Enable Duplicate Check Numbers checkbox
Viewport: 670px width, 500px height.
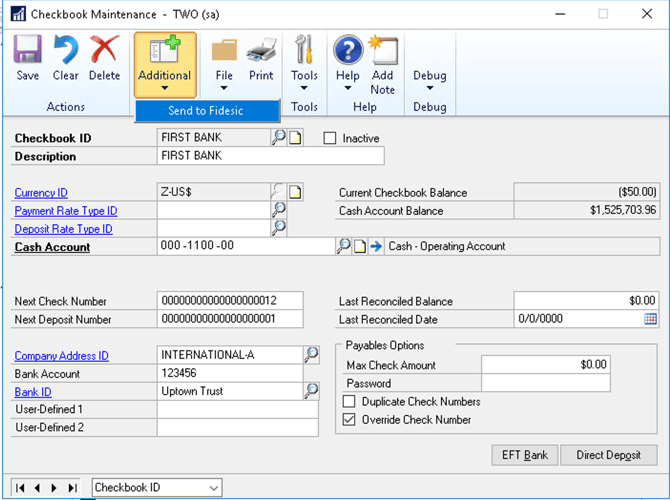click(x=349, y=402)
